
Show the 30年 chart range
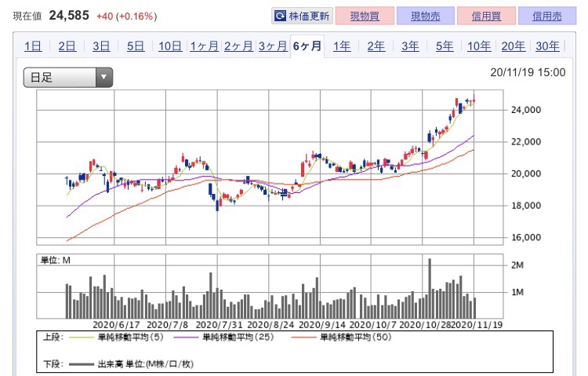(547, 46)
